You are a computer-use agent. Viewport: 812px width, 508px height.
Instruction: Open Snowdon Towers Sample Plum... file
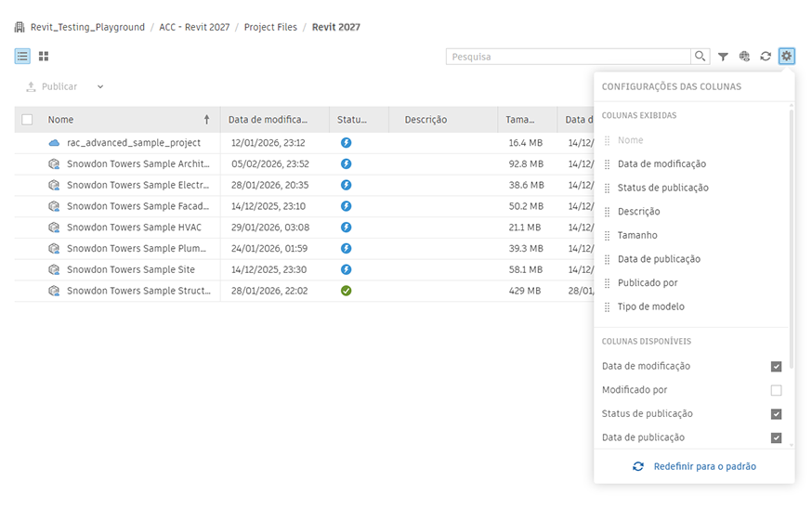pyautogui.click(x=137, y=249)
